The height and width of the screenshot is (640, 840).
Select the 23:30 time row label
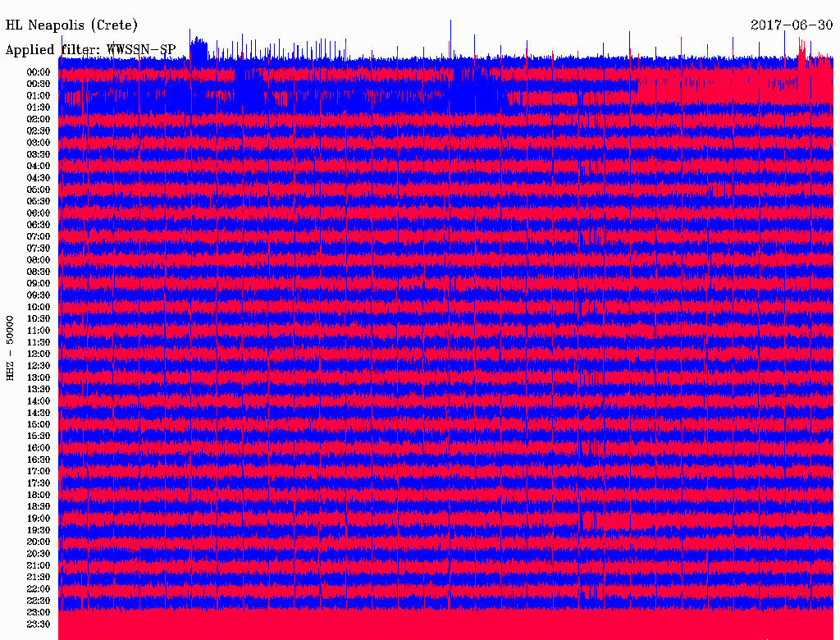pos(39,624)
